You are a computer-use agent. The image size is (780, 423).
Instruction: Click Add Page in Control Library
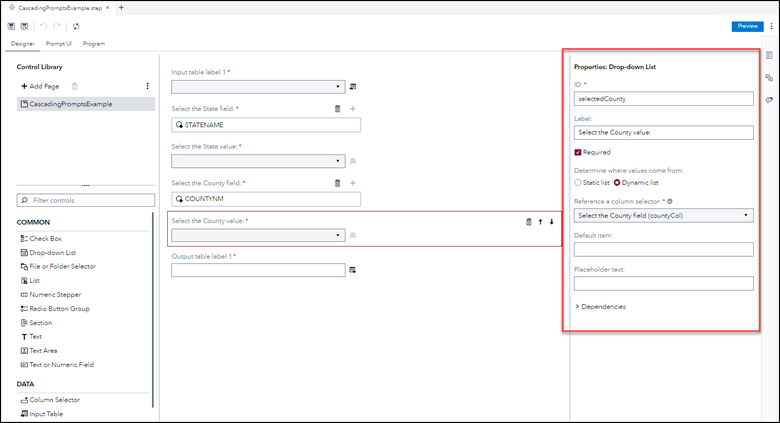pyautogui.click(x=40, y=86)
